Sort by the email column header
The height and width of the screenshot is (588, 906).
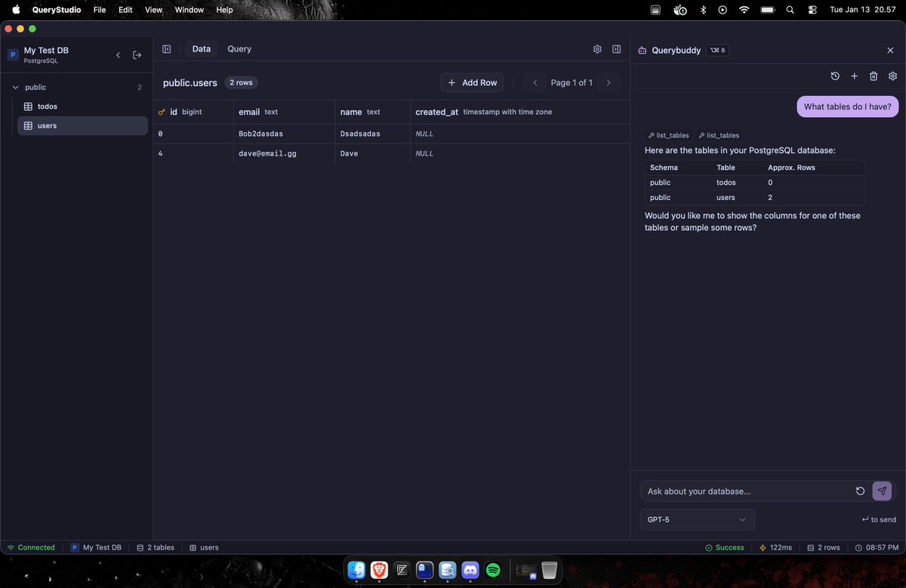tap(284, 112)
